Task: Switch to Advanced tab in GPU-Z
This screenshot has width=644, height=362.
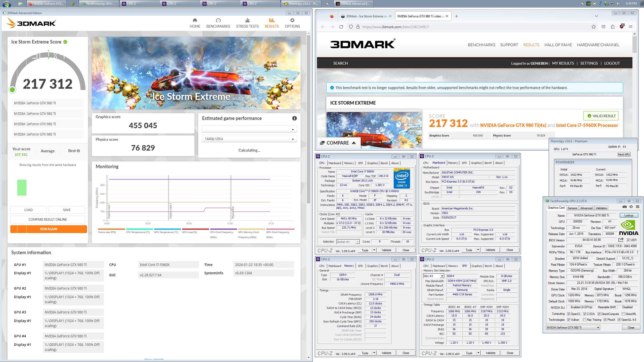Action: (586, 208)
